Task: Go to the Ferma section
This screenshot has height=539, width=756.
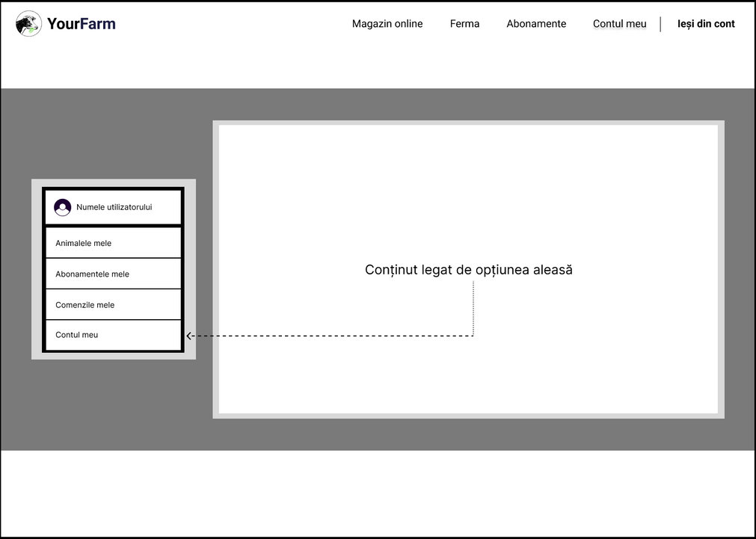Action: (464, 24)
